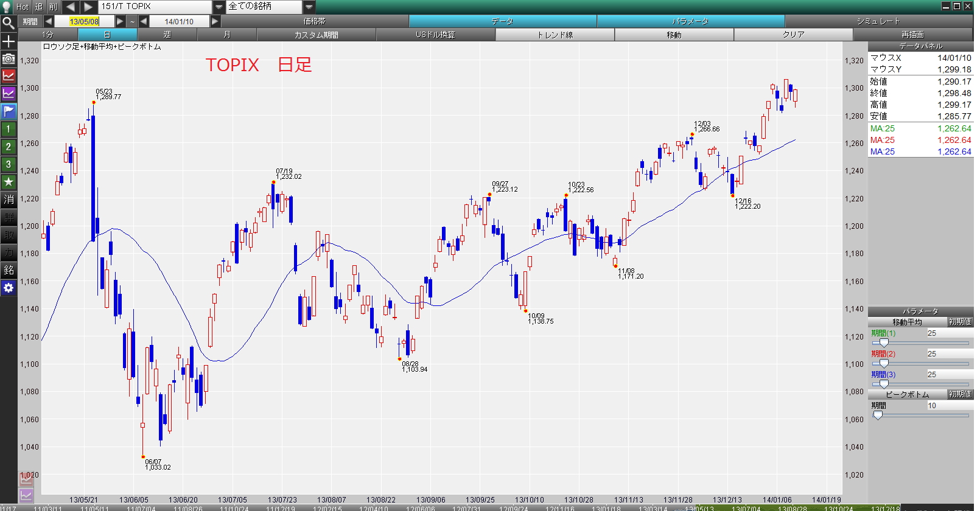Click the start date field 13/05/08
Viewport: 980px width, 511px height.
tap(85, 21)
